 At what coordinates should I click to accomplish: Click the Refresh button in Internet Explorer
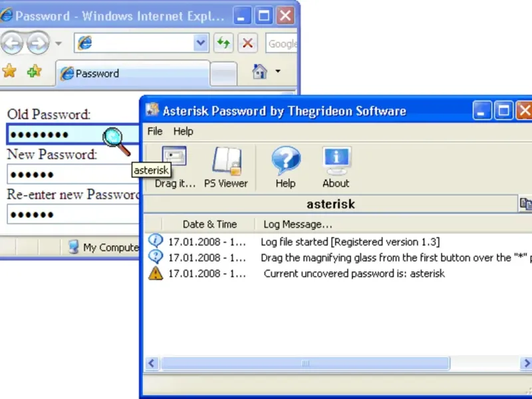pyautogui.click(x=223, y=43)
